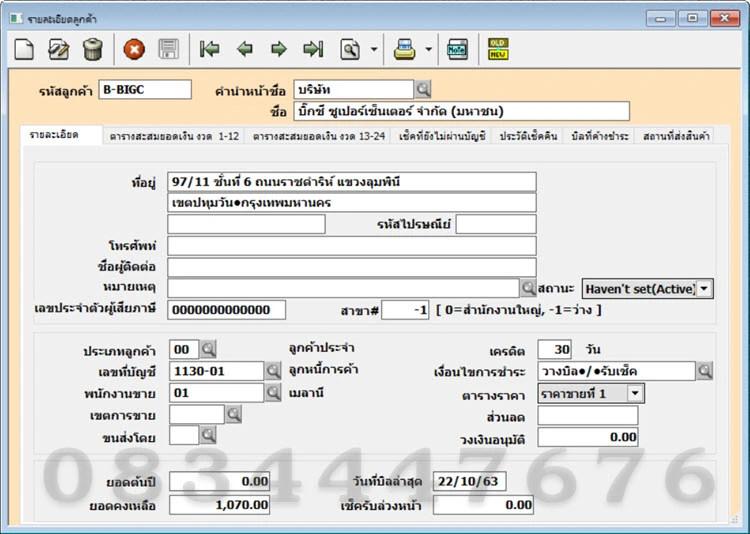The width and height of the screenshot is (750, 534).
Task: Click address line เขตปทุมวัน field
Action: click(x=352, y=202)
